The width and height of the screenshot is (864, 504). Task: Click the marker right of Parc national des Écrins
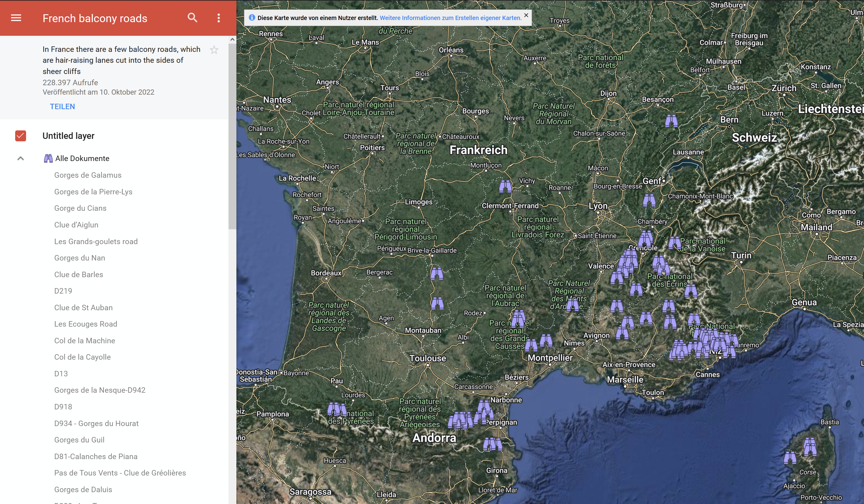(690, 291)
